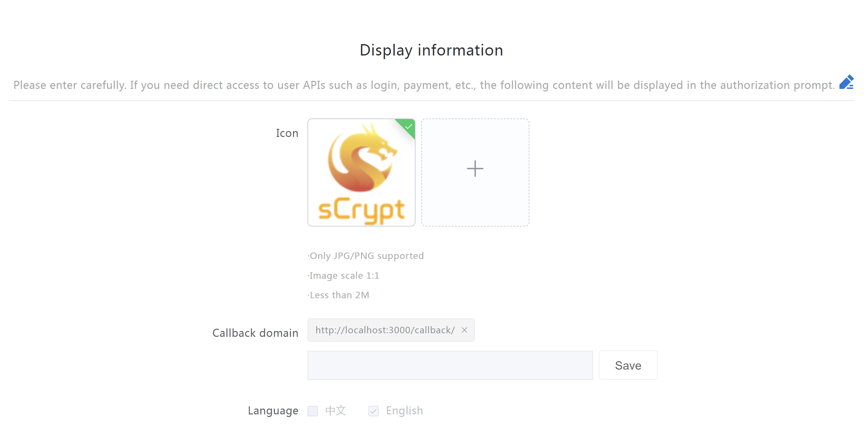Viewport: 868px width, 441px height.
Task: Select the sCrypt dragon logo image
Action: click(x=361, y=172)
